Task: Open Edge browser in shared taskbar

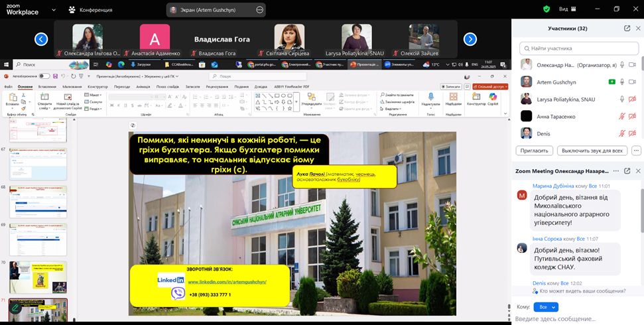Action: (121, 64)
